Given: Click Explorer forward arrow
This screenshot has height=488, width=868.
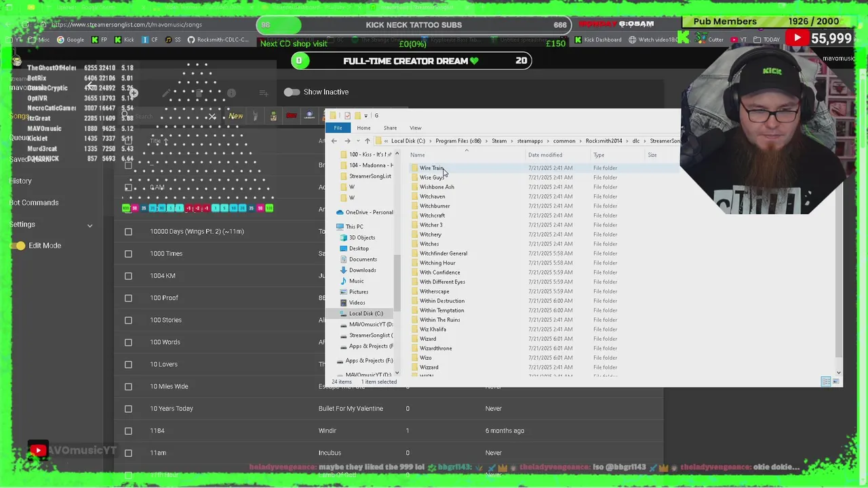Looking at the screenshot, I should (x=347, y=141).
